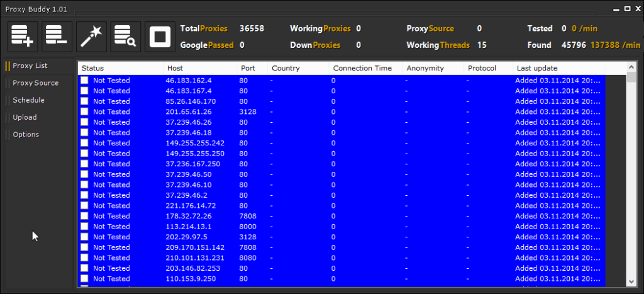Click port 7808 of 178.32.72.26
Viewport: 644px width, 294px height.
tap(248, 217)
